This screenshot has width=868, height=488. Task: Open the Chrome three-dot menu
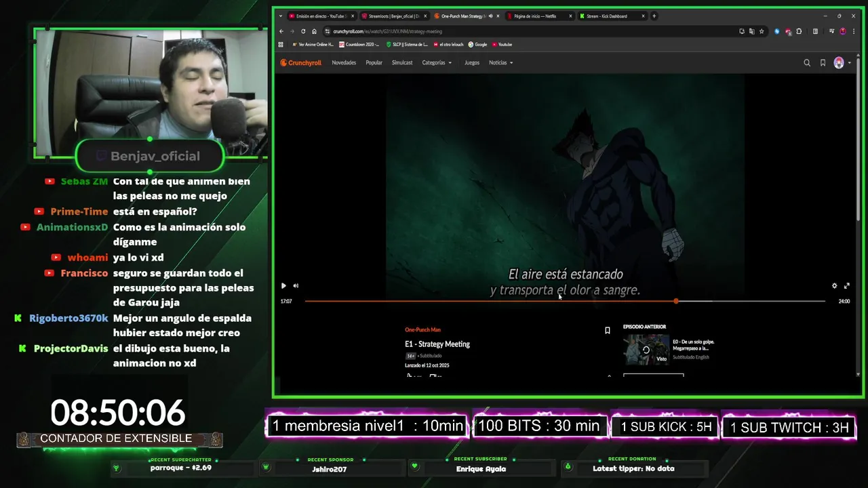tap(853, 31)
